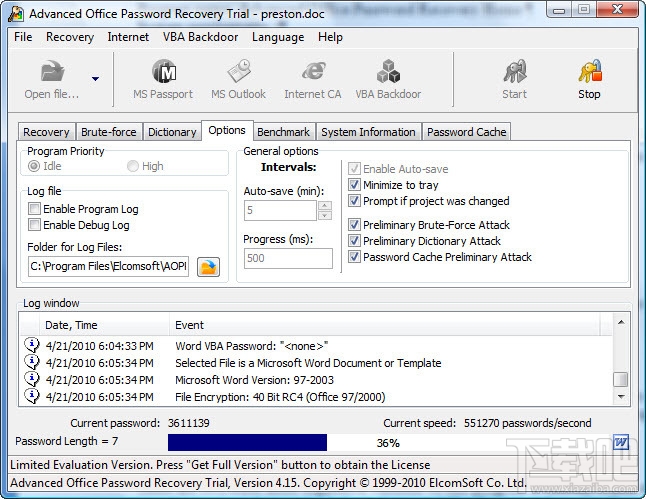Open the VBA Backdoor menu
The image size is (646, 499).
coord(201,37)
